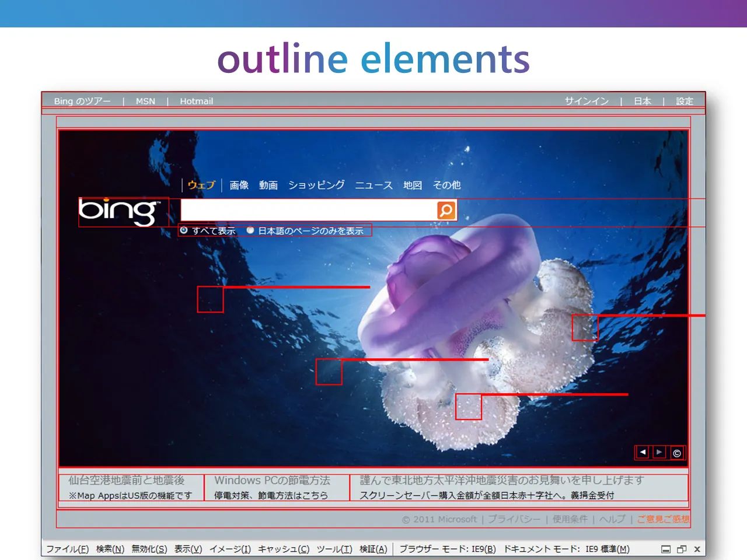Go to ショッピング search tab
The height and width of the screenshot is (560, 747).
[x=316, y=185]
